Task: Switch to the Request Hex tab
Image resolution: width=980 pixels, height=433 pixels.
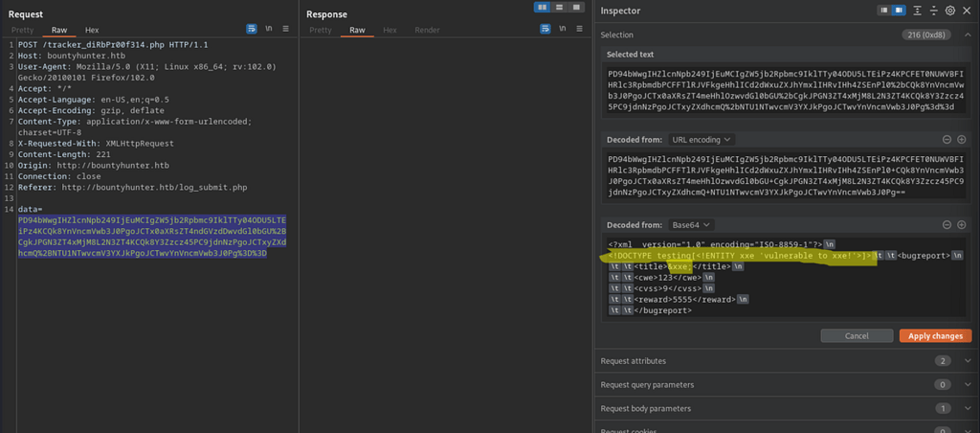Action: tap(91, 31)
